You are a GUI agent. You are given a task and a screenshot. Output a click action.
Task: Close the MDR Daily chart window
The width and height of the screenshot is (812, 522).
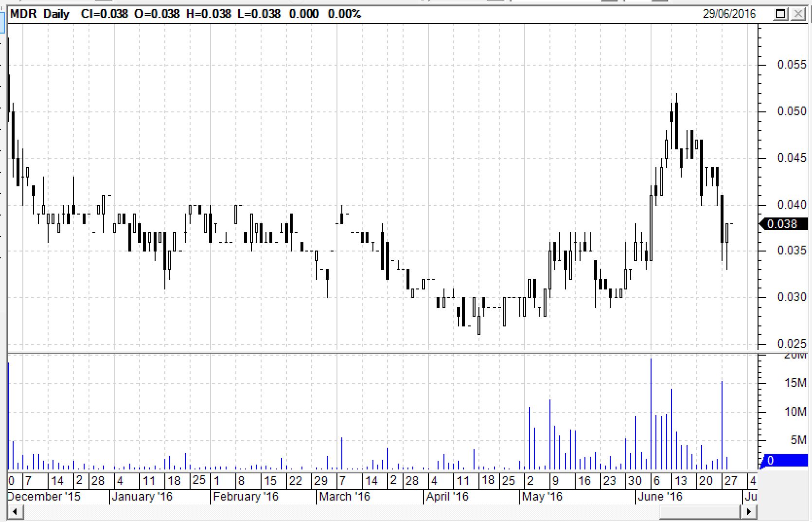click(798, 14)
